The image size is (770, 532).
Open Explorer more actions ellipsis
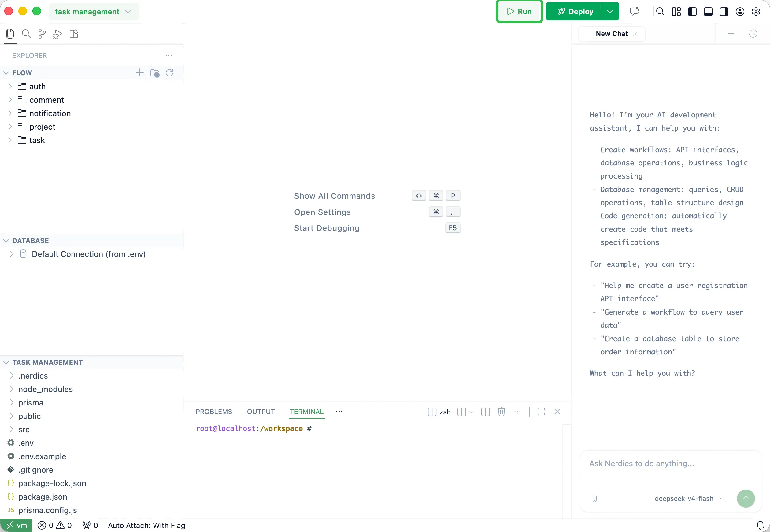click(169, 55)
